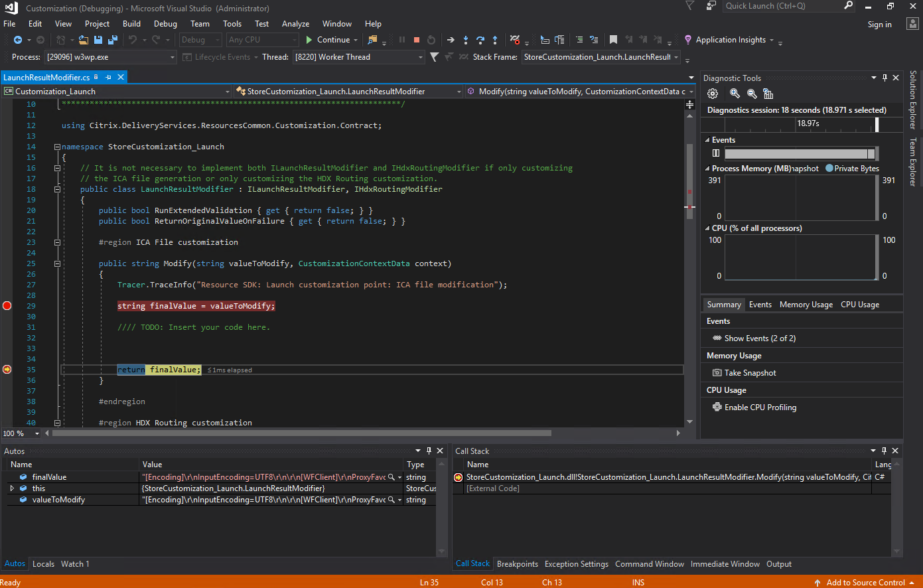This screenshot has width=923, height=588.
Task: Toggle pin on LaunchResultModifier.cs tab
Action: coord(108,77)
